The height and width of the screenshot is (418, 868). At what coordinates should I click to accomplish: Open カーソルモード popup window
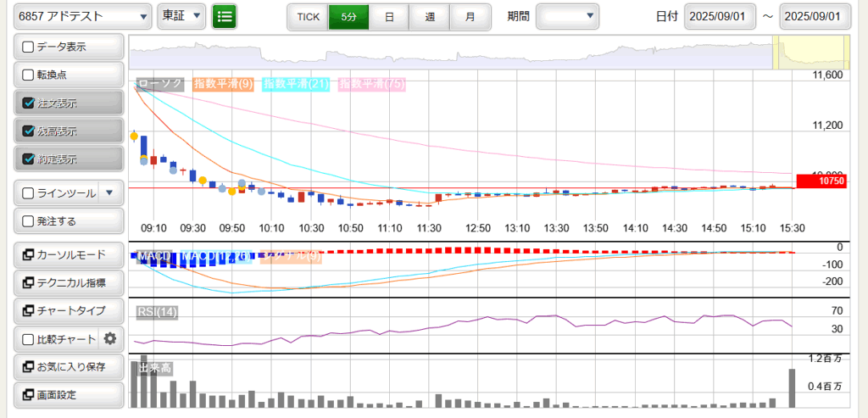(68, 255)
